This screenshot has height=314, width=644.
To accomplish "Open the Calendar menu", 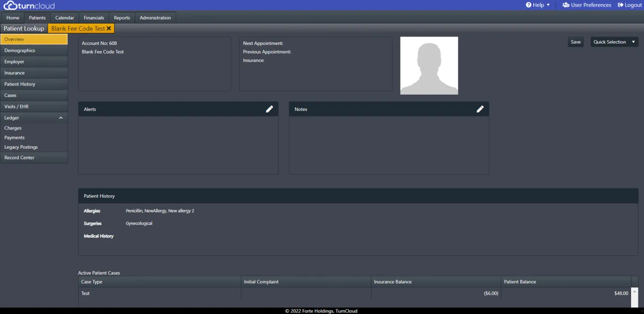I will pyautogui.click(x=64, y=18).
